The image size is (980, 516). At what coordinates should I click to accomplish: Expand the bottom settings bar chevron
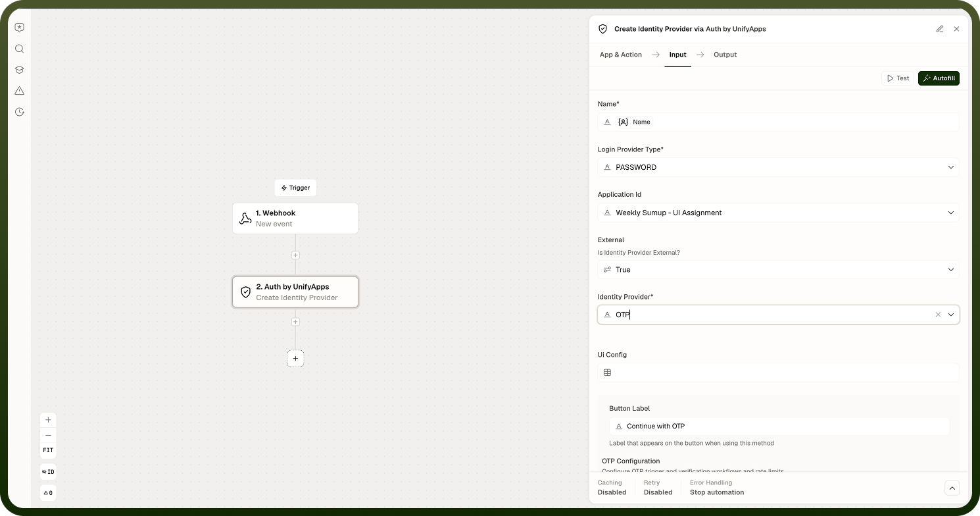(x=952, y=488)
